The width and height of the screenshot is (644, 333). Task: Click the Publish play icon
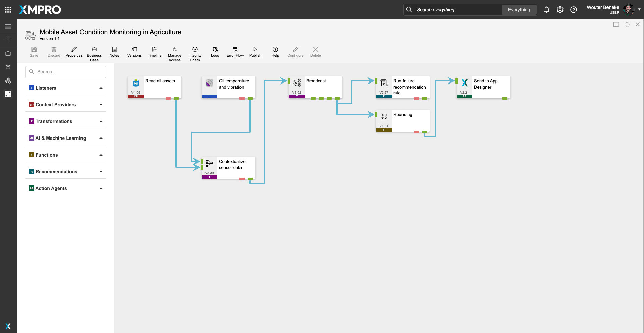pos(255,50)
